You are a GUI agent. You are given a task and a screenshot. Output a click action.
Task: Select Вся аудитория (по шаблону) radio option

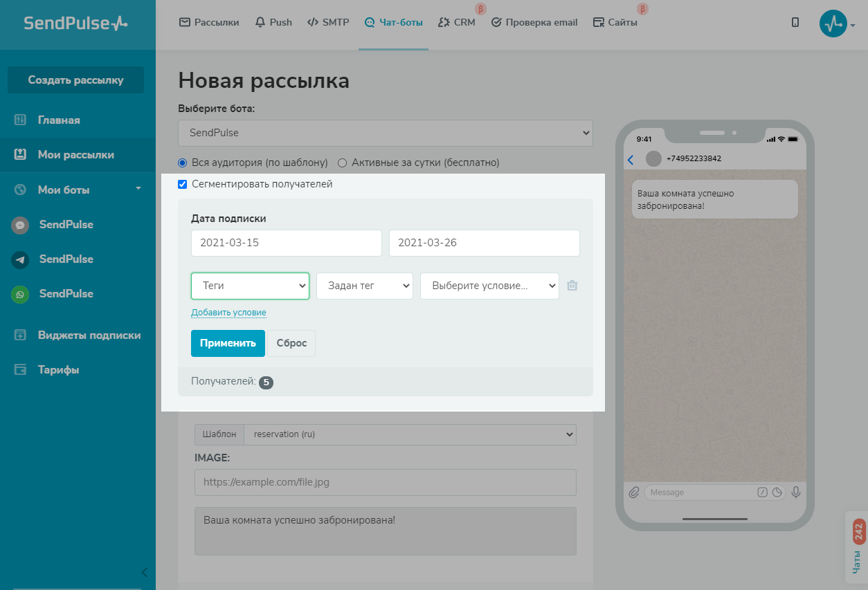tap(183, 163)
